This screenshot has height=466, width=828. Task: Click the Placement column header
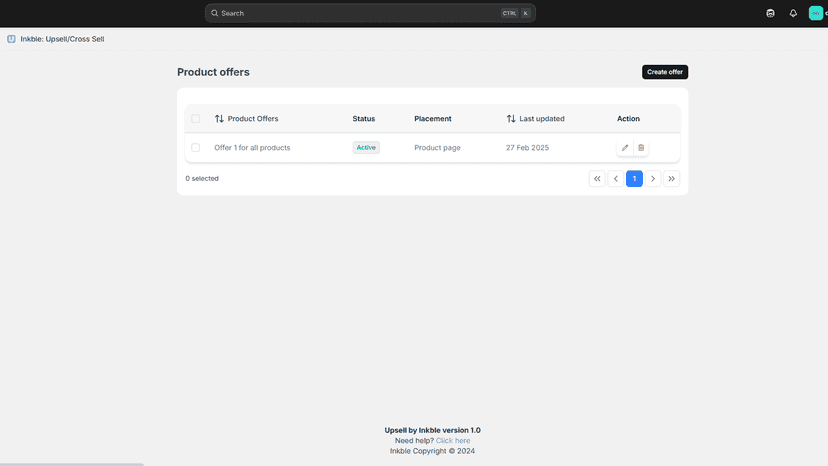point(432,119)
